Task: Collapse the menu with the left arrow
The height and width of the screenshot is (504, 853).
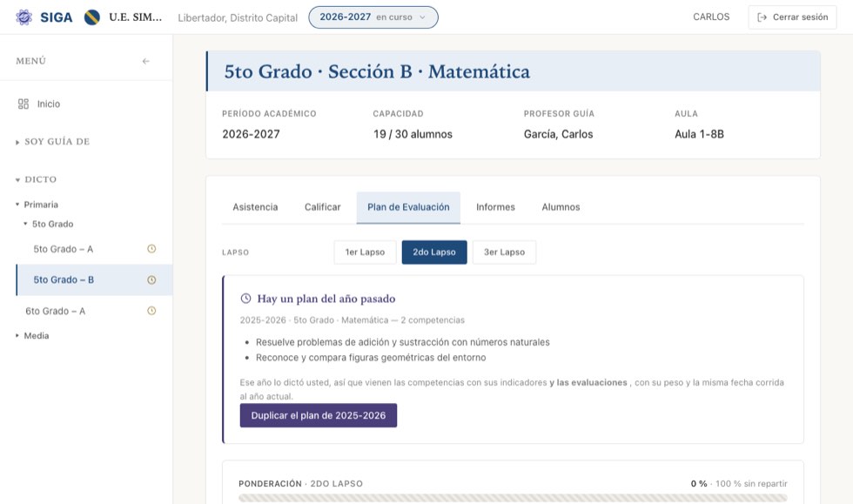Action: [146, 61]
